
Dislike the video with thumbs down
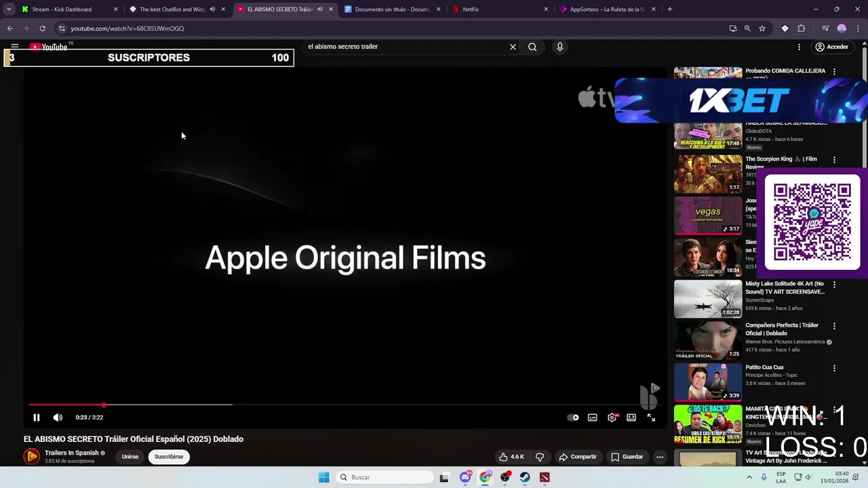pyautogui.click(x=540, y=457)
